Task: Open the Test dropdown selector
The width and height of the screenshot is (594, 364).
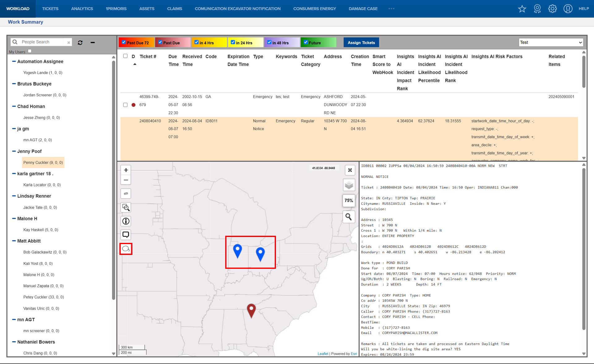Action: coord(551,42)
